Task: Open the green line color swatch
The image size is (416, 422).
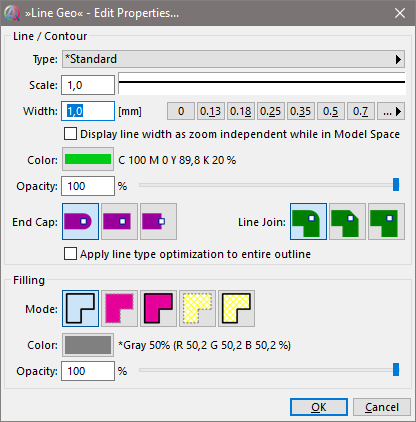Action: pos(88,160)
